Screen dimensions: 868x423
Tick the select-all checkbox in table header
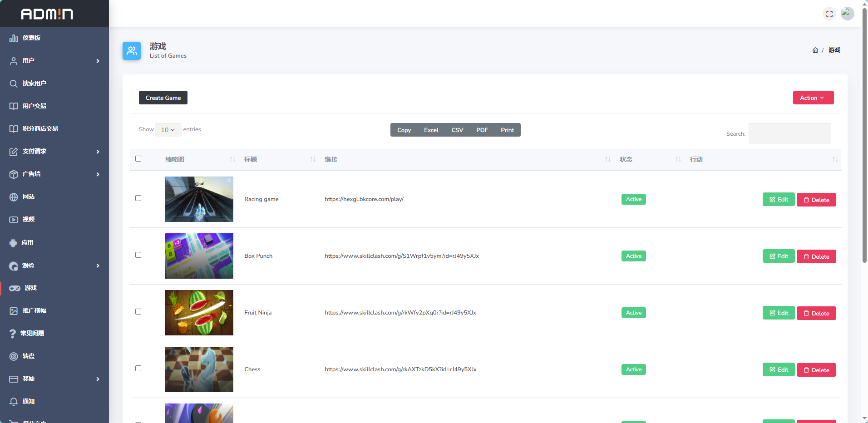click(x=138, y=159)
